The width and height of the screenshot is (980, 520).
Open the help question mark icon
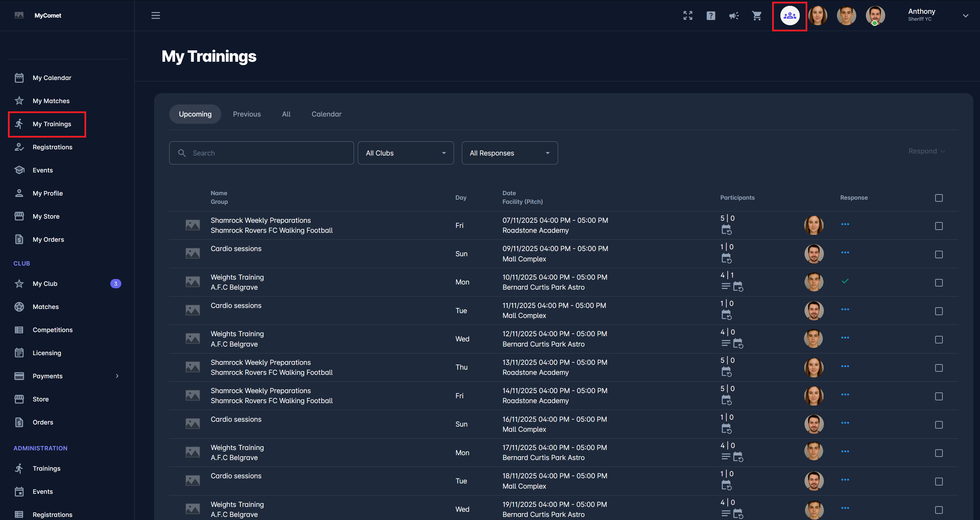tap(711, 16)
